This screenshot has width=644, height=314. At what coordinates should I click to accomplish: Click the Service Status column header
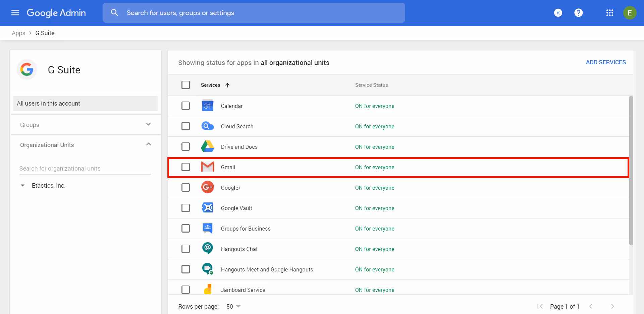coord(372,85)
